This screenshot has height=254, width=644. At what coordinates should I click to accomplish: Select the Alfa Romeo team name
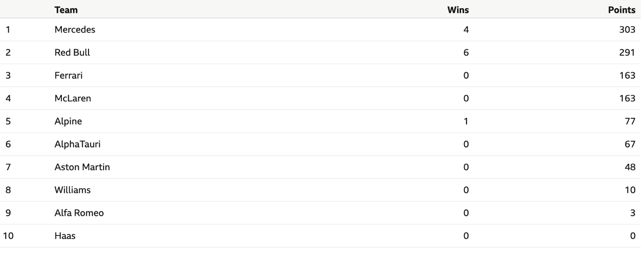point(79,213)
